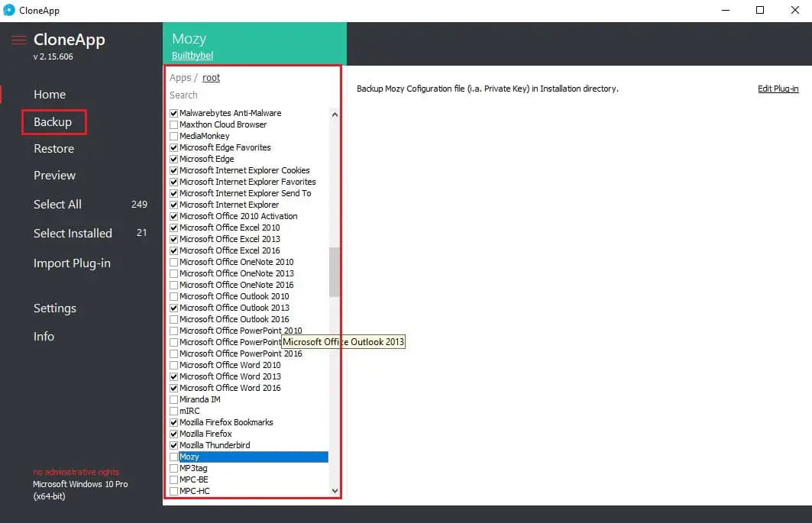Open the Preview section
The height and width of the screenshot is (523, 812).
point(54,175)
